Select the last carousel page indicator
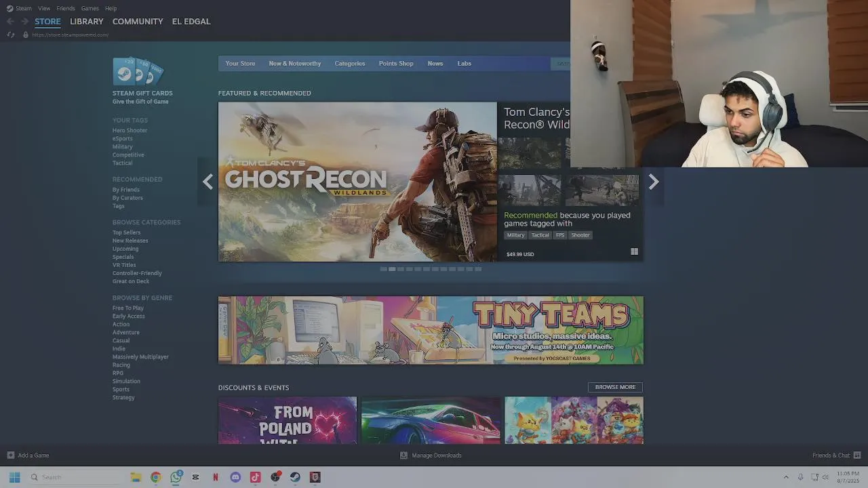This screenshot has height=488, width=868. click(478, 269)
